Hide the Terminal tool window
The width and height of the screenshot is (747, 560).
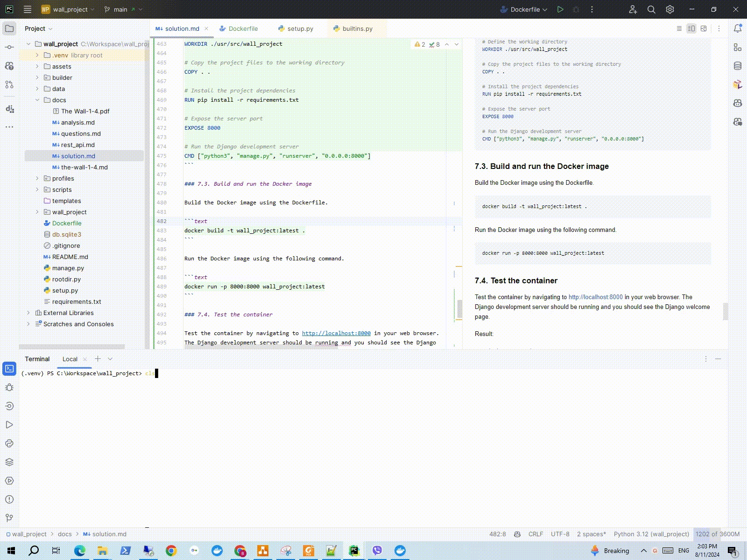718,359
